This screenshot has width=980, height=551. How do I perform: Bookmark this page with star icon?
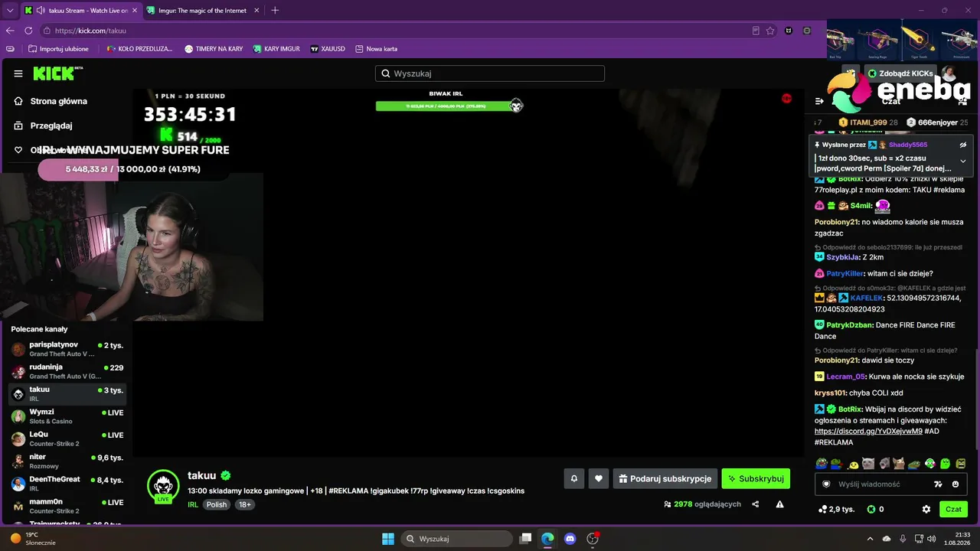(x=770, y=31)
